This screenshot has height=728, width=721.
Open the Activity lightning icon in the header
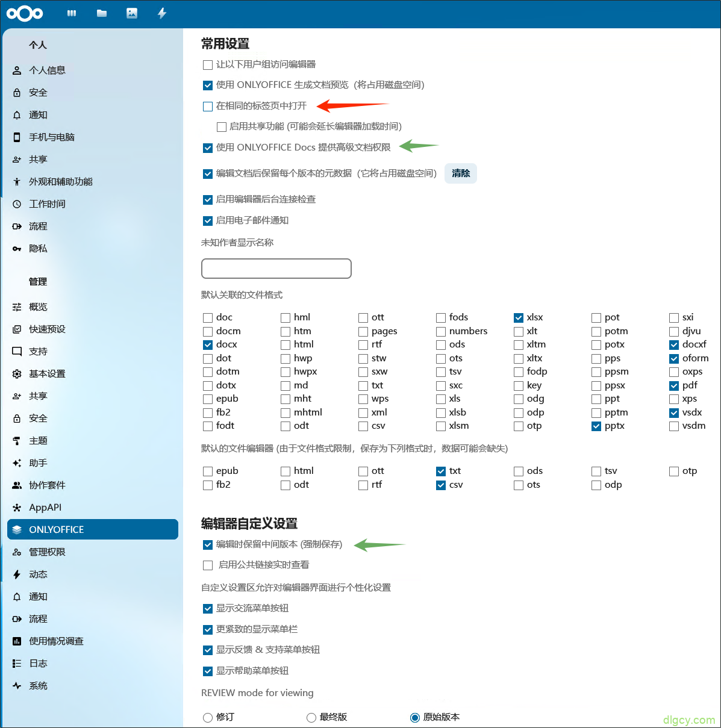(162, 13)
